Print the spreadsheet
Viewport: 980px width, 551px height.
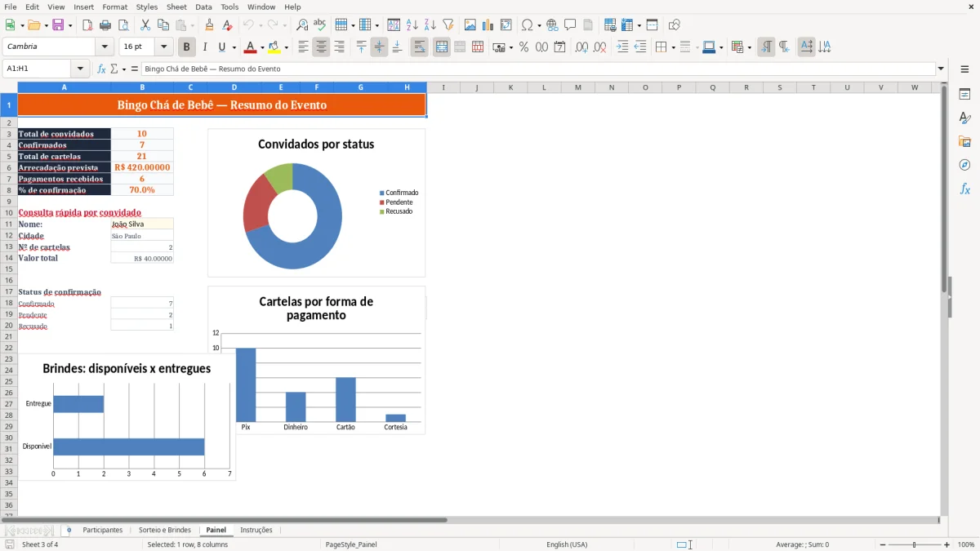(x=105, y=25)
